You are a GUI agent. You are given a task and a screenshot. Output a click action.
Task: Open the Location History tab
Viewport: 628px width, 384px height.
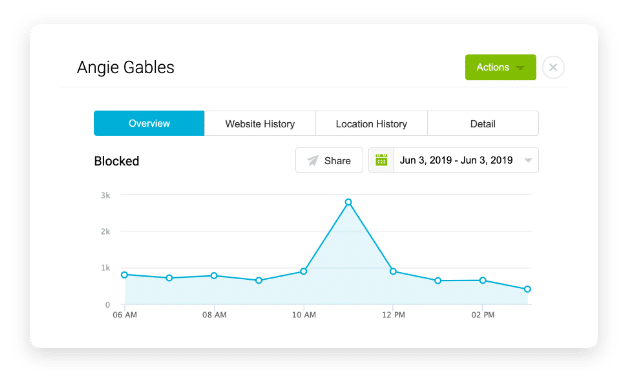[x=371, y=123]
